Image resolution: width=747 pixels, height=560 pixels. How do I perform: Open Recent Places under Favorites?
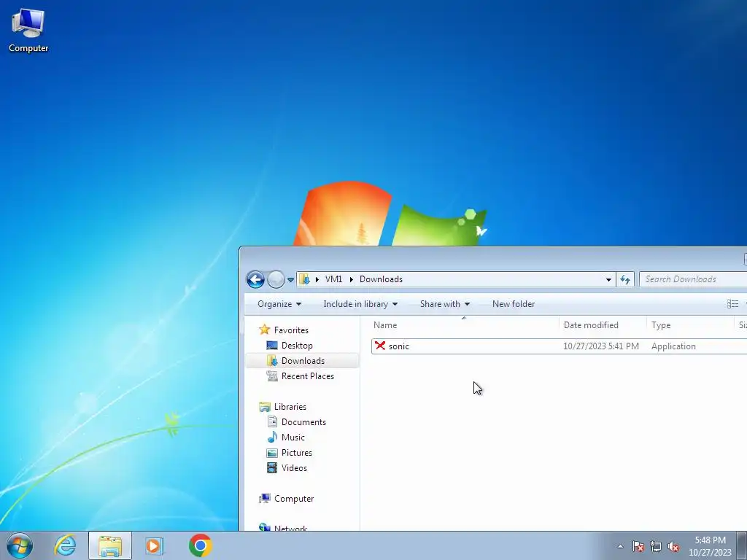tap(308, 376)
